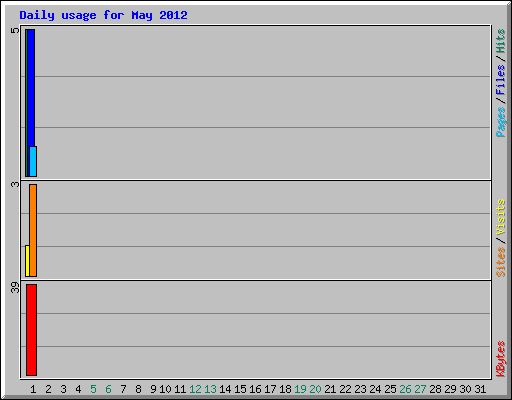
Task: Click the Pages legend label
Action: point(500,122)
